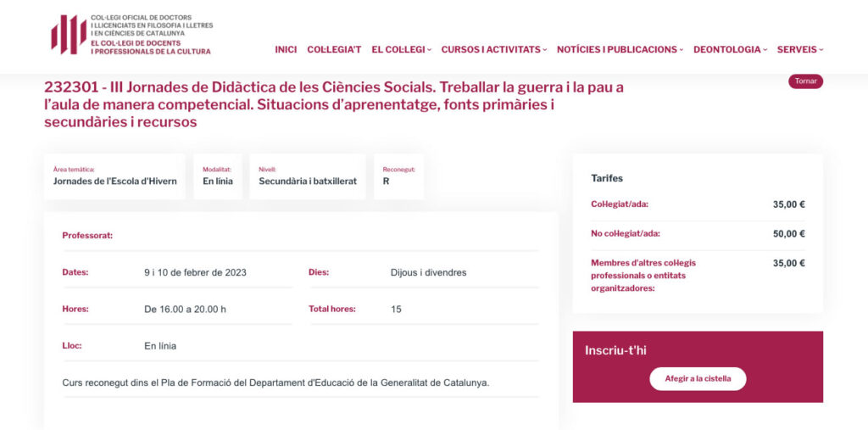This screenshot has height=430, width=868.
Task: Click the college logo icon
Action: click(68, 35)
